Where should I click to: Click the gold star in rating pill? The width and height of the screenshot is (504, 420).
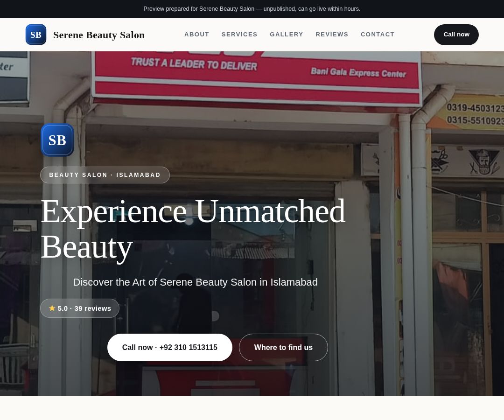[52, 308]
